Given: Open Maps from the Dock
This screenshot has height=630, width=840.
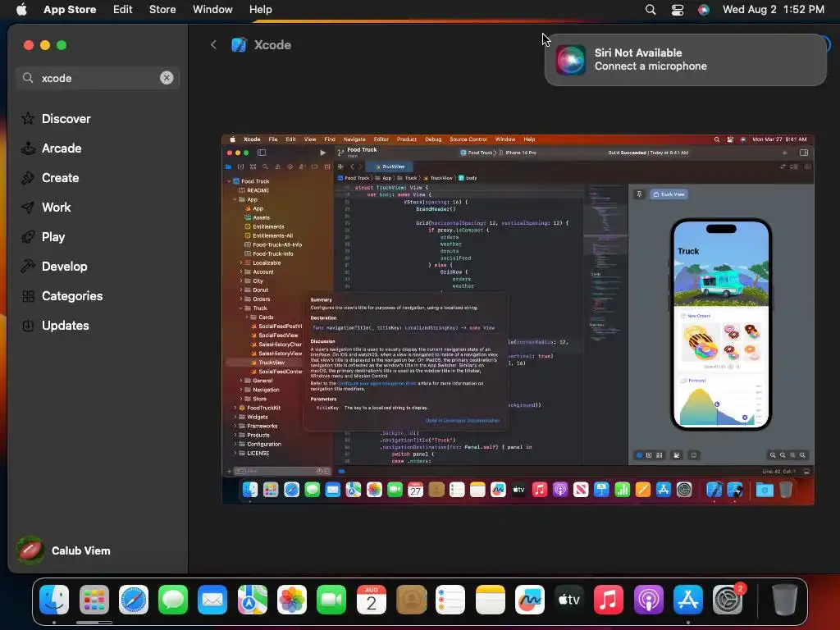Looking at the screenshot, I should click(253, 600).
